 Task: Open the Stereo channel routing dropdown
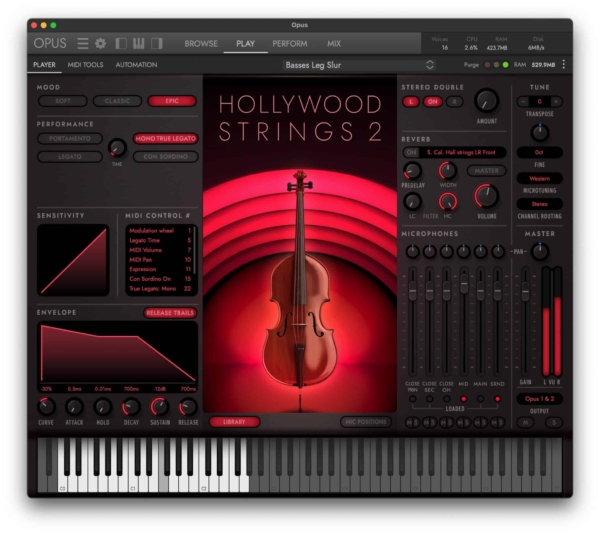tap(539, 204)
